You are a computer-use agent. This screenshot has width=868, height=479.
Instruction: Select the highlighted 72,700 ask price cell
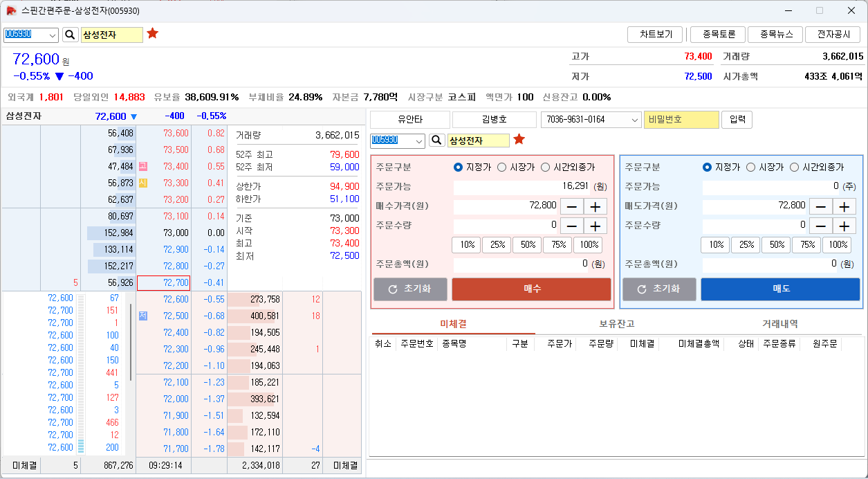tap(163, 282)
